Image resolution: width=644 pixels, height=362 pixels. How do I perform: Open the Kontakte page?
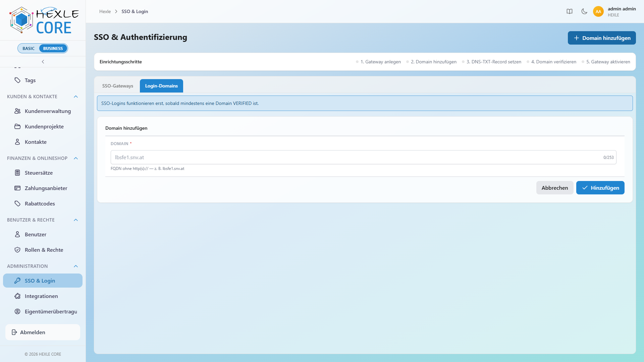pyautogui.click(x=43, y=142)
